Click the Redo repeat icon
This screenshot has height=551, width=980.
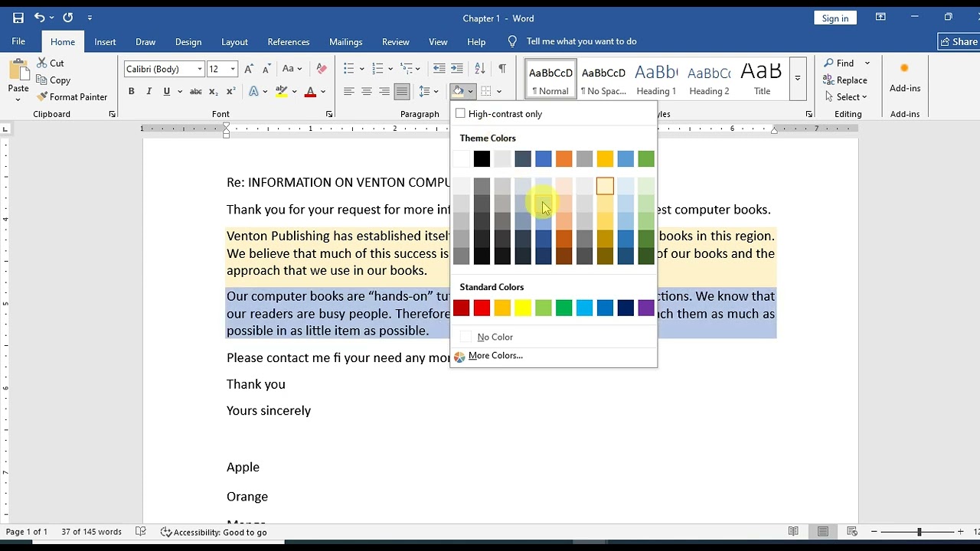tap(68, 18)
